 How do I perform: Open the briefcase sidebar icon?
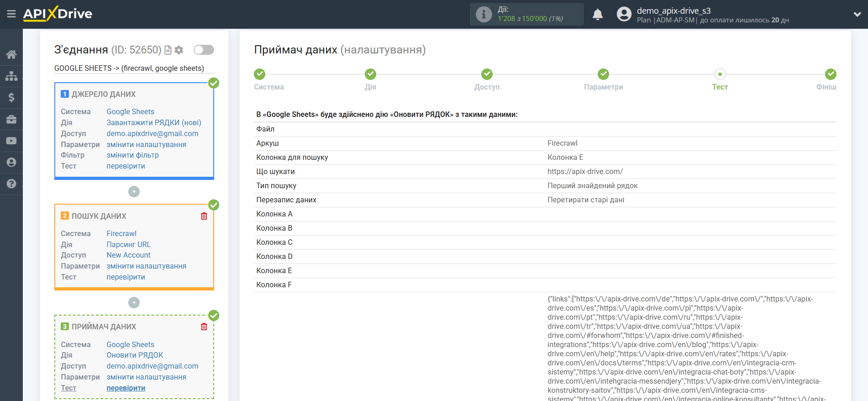11,119
